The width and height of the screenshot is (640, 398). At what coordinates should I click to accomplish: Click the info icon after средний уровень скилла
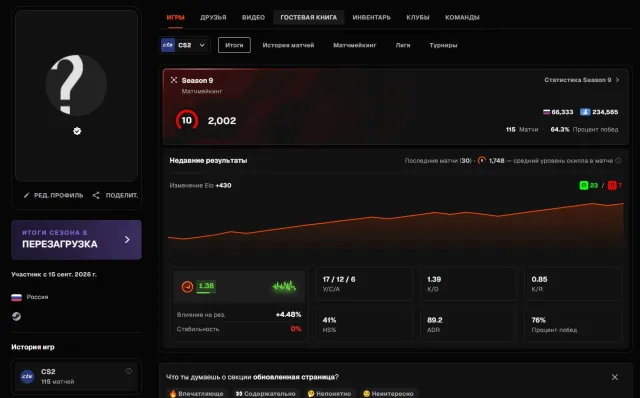[618, 161]
